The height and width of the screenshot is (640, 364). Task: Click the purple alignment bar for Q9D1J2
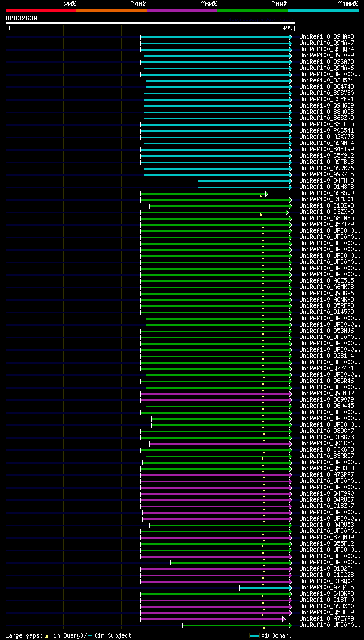(216, 394)
